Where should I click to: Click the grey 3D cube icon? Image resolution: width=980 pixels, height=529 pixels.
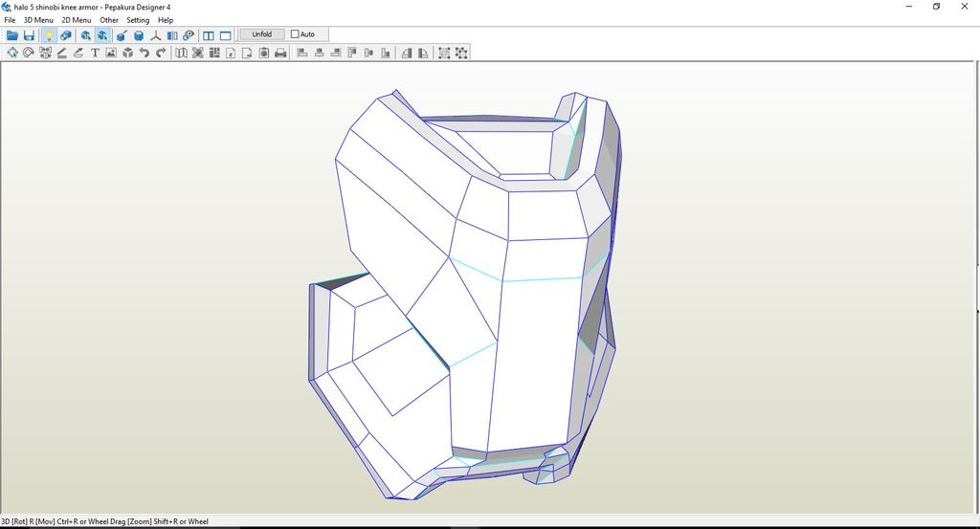(127, 53)
